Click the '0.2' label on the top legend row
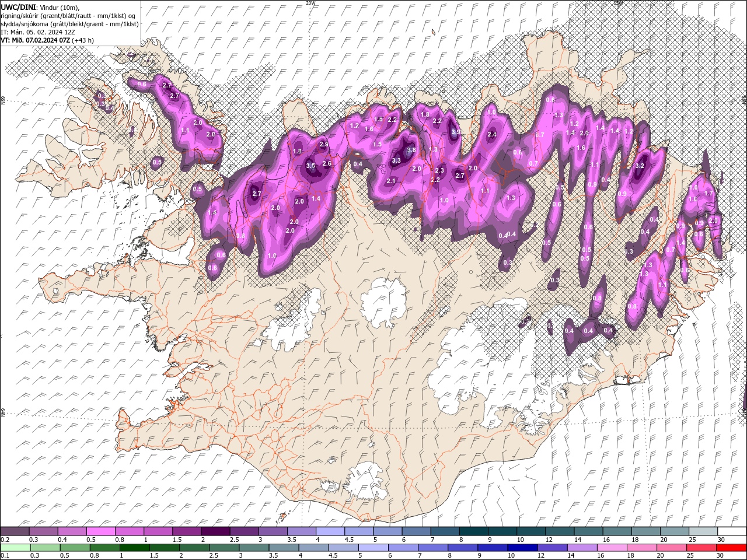The width and height of the screenshot is (747, 560). (x=5, y=540)
